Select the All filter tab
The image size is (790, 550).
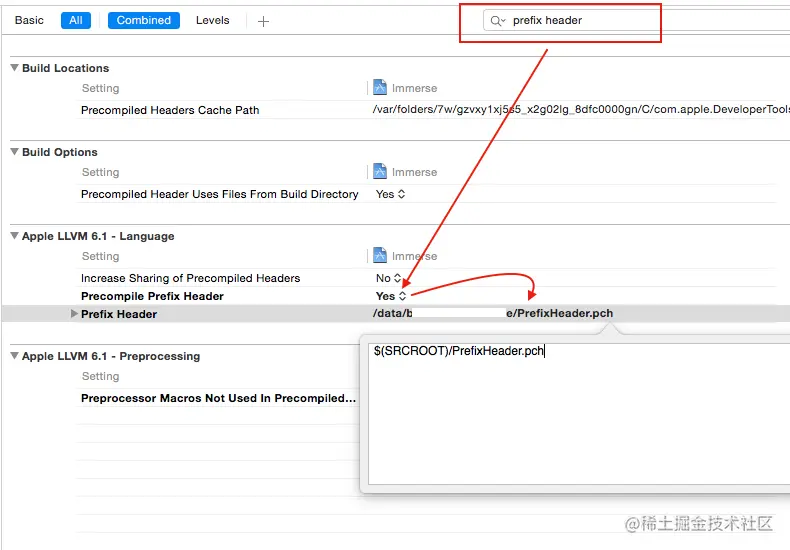point(76,20)
